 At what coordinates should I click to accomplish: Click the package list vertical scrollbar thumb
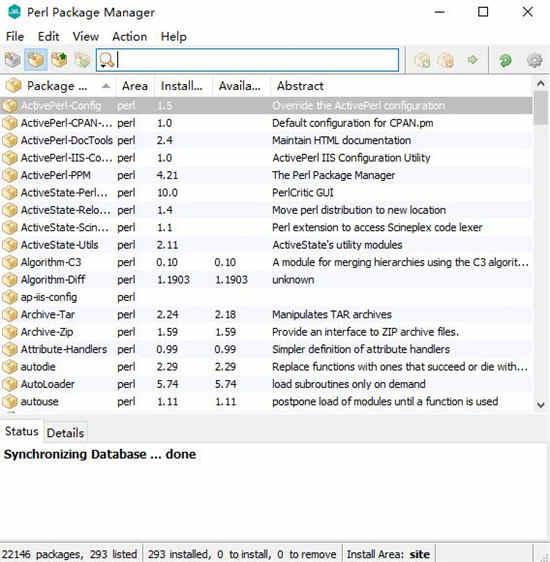click(541, 108)
